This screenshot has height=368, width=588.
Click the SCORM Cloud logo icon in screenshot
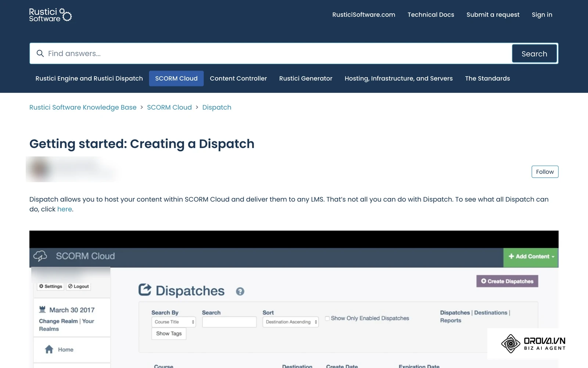40,256
